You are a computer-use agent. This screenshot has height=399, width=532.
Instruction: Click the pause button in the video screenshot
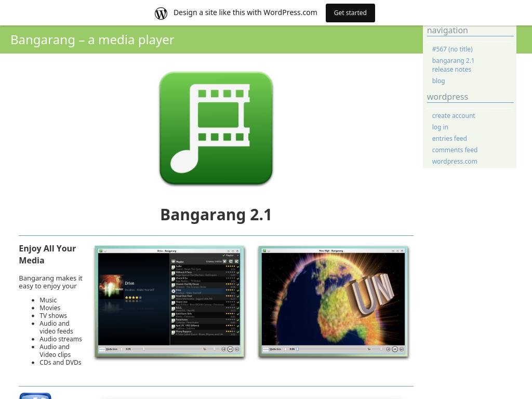coord(395,349)
